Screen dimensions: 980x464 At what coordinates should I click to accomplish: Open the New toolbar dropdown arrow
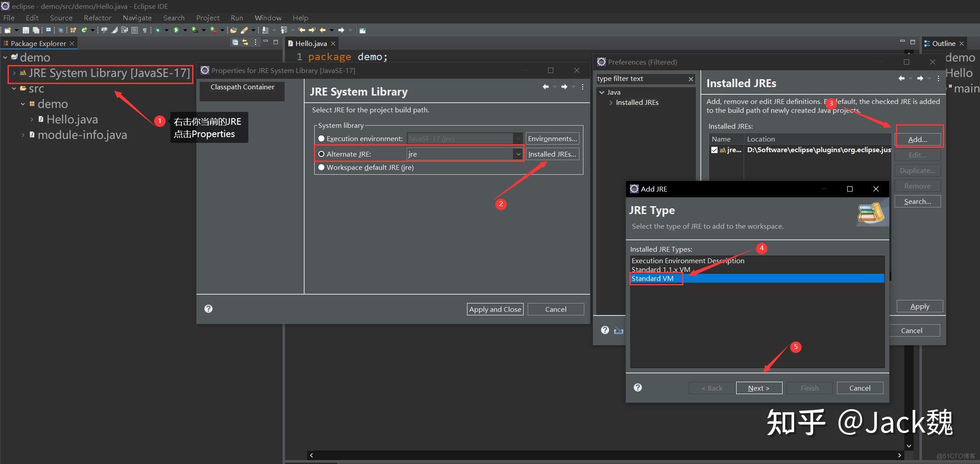pos(16,30)
